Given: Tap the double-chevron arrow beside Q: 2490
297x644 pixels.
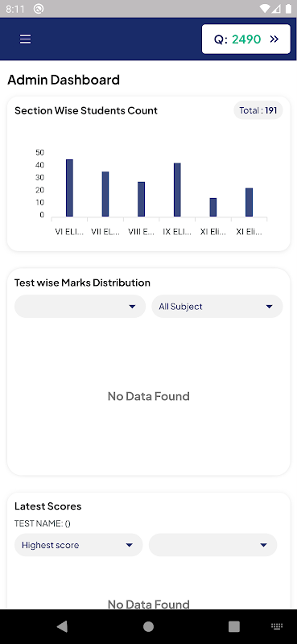Looking at the screenshot, I should pyautogui.click(x=274, y=39).
